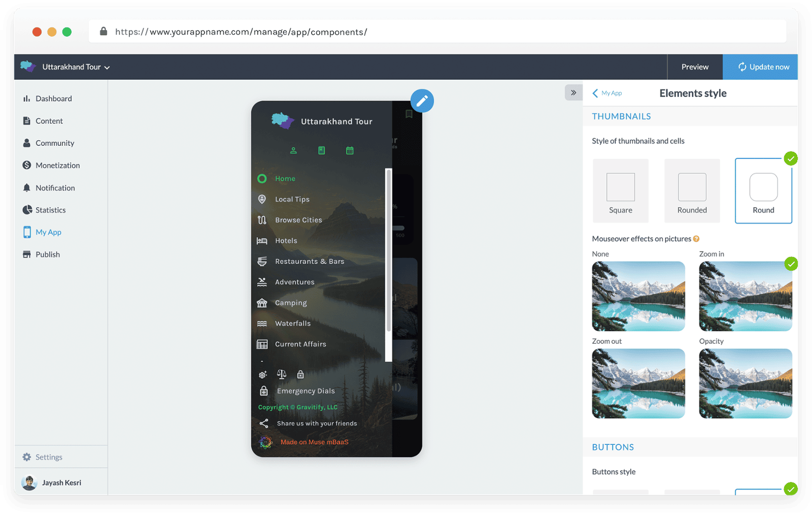Click the Publish store icon
This screenshot has width=812, height=515.
click(x=26, y=254)
